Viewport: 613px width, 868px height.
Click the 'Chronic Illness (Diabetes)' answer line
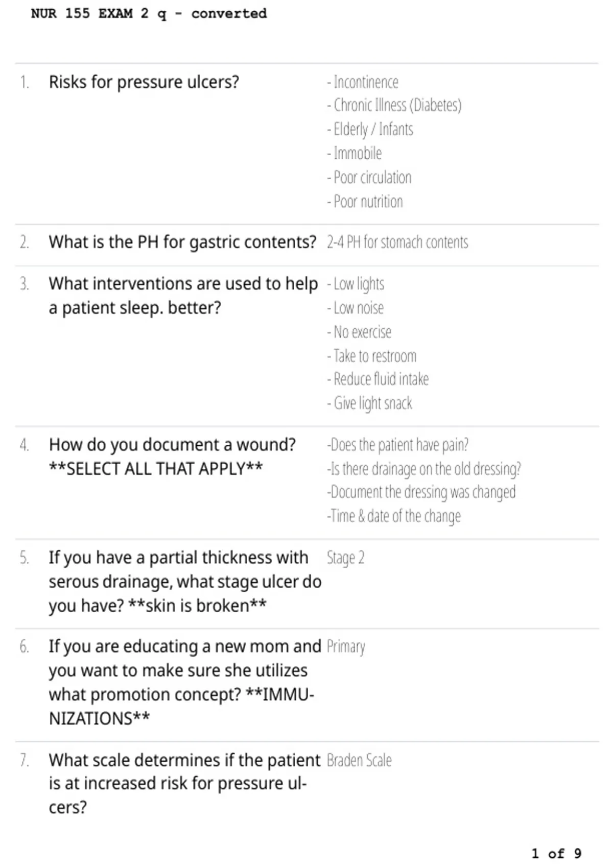pyautogui.click(x=394, y=105)
